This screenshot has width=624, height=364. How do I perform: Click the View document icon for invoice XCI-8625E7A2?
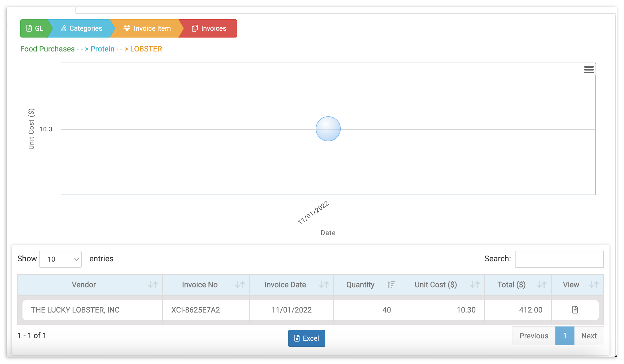click(x=575, y=310)
